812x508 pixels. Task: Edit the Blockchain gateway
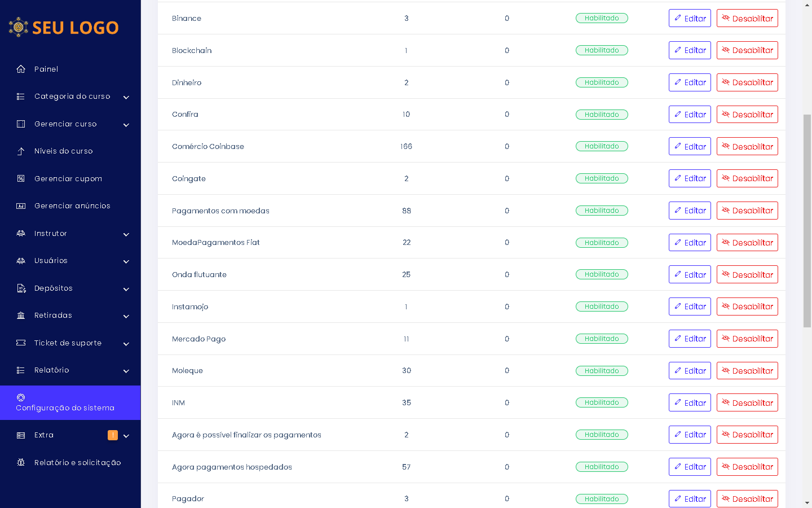click(x=690, y=50)
